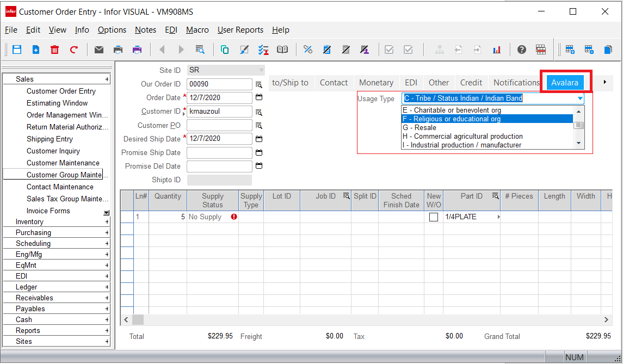The width and height of the screenshot is (623, 364).
Task: Click the checklist with person icon
Action: (x=263, y=50)
